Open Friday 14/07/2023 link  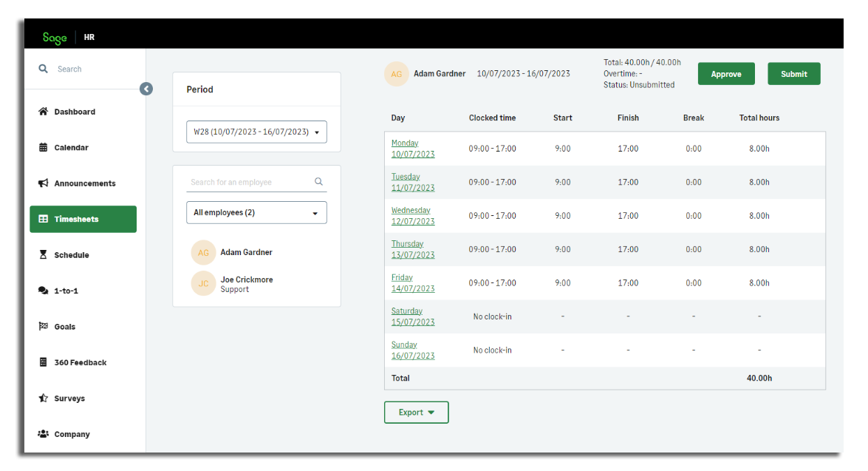413,283
